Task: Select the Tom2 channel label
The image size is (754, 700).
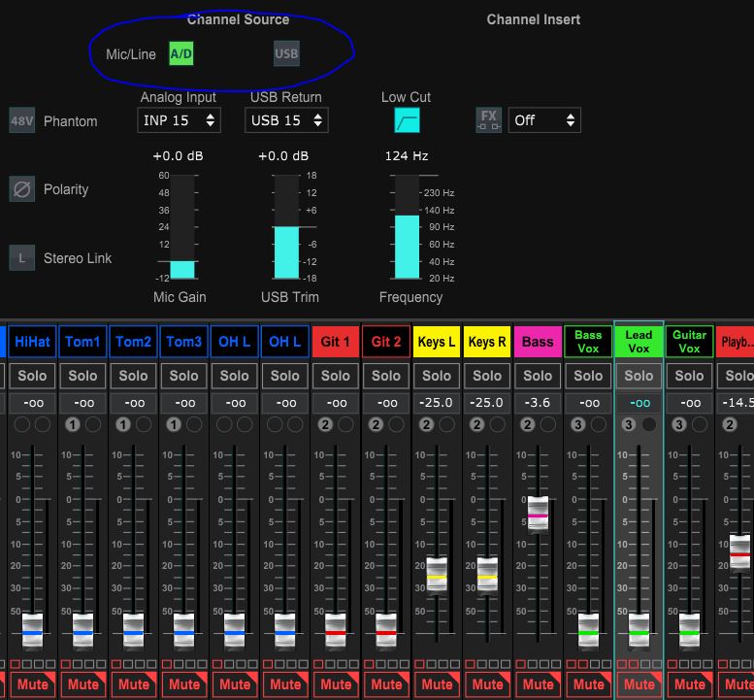Action: 133,342
